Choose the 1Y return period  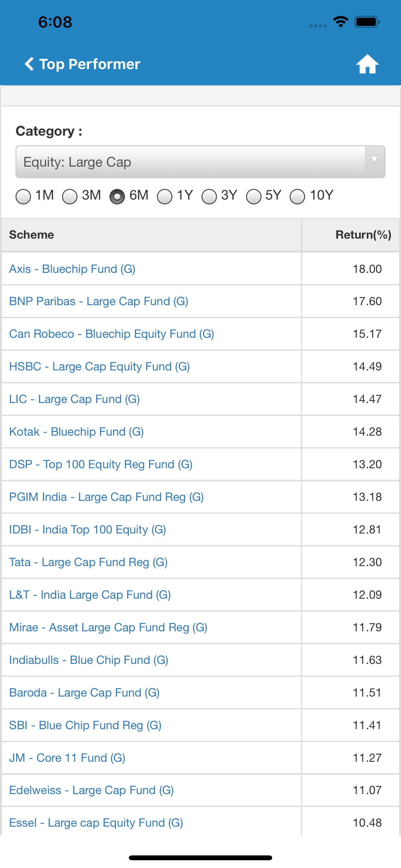[165, 196]
